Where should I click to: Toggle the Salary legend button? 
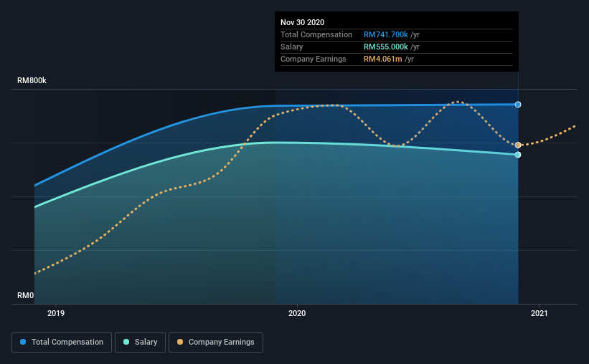(140, 343)
